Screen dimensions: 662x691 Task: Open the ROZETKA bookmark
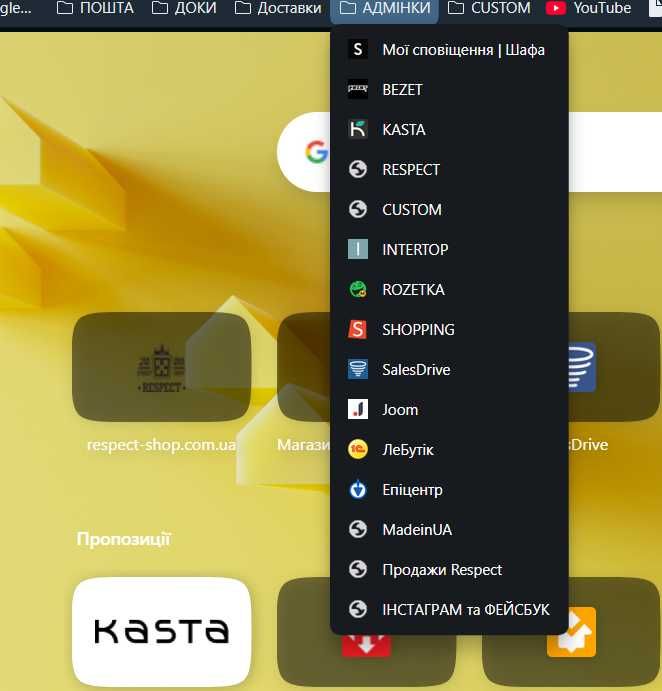tap(449, 290)
